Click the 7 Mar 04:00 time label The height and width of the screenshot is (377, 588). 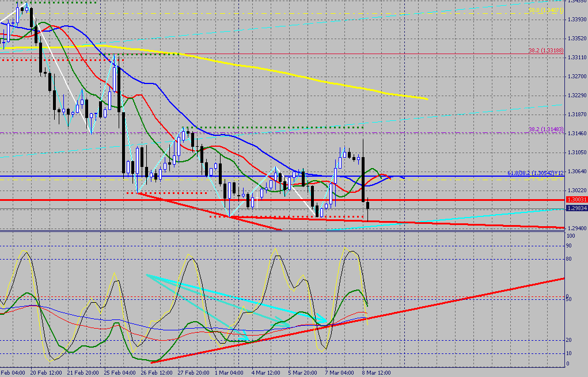pyautogui.click(x=340, y=373)
